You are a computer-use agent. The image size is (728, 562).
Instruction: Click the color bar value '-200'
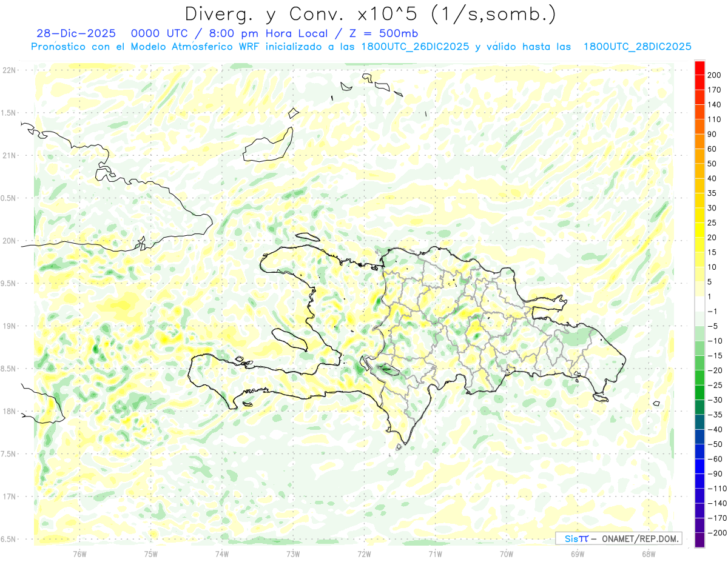(x=718, y=532)
